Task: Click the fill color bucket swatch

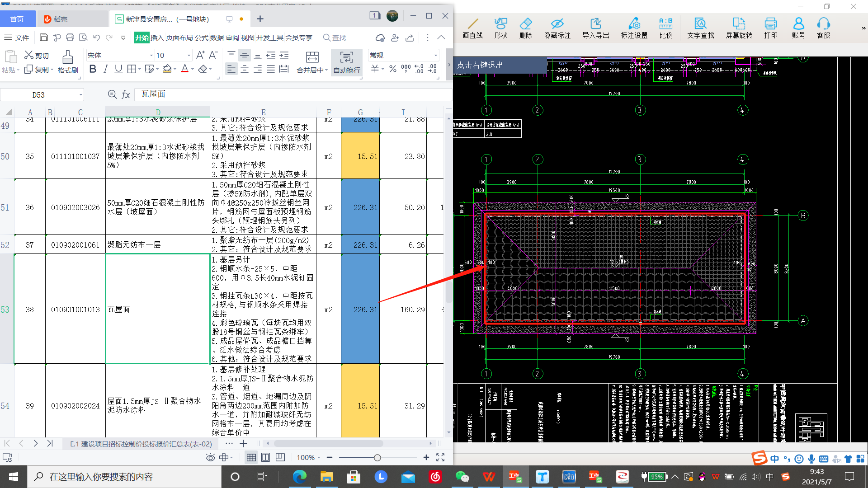Action: point(167,69)
